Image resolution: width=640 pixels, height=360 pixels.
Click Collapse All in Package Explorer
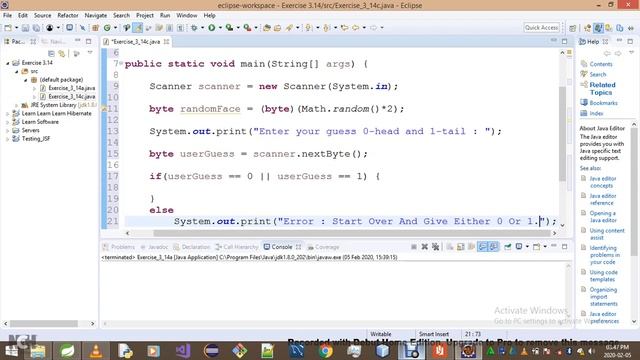tap(51, 53)
